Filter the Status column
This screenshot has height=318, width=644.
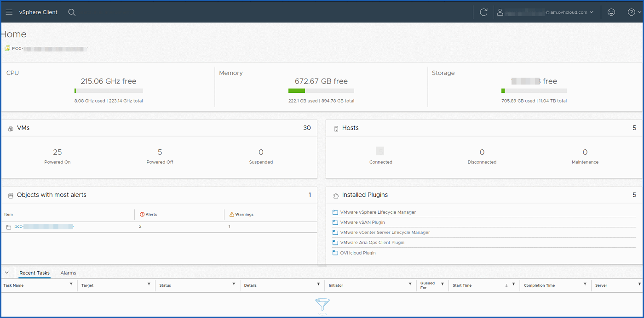click(x=234, y=285)
